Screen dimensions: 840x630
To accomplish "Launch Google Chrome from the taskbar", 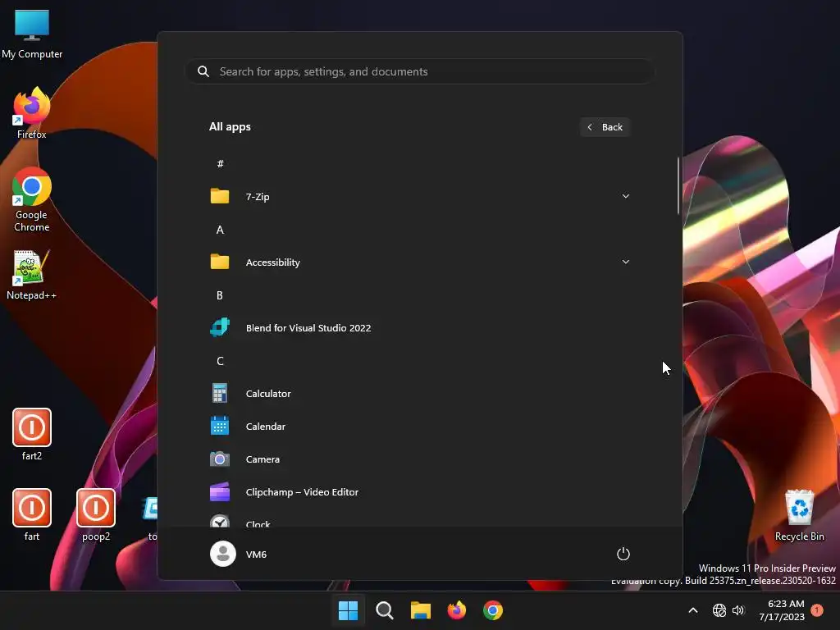I will [x=493, y=610].
